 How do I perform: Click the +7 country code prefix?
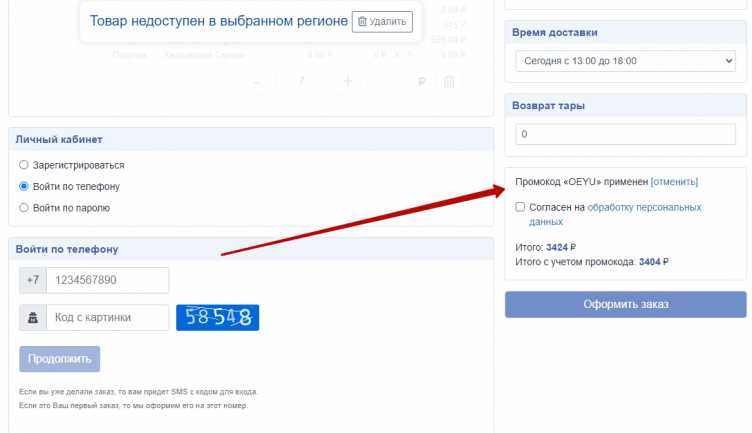pos(33,280)
